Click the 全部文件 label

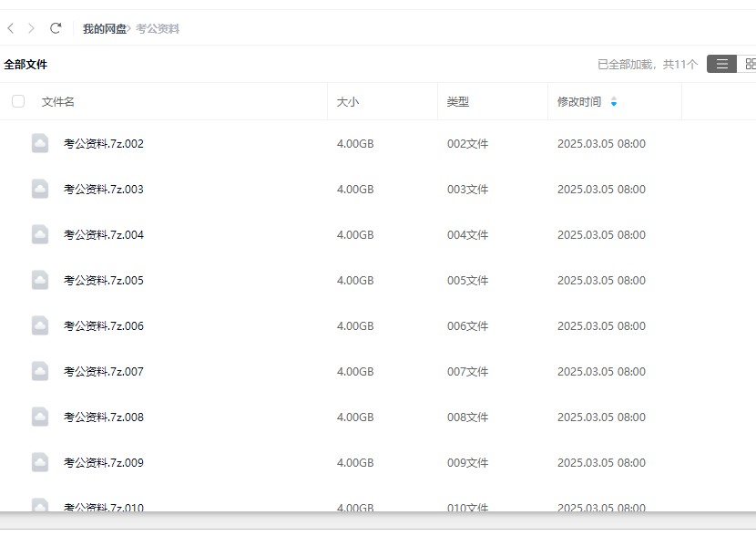point(26,65)
